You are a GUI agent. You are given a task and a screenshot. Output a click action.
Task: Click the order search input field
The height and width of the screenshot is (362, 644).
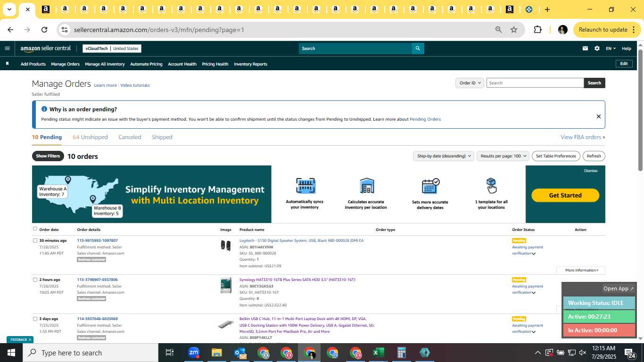pos(535,83)
